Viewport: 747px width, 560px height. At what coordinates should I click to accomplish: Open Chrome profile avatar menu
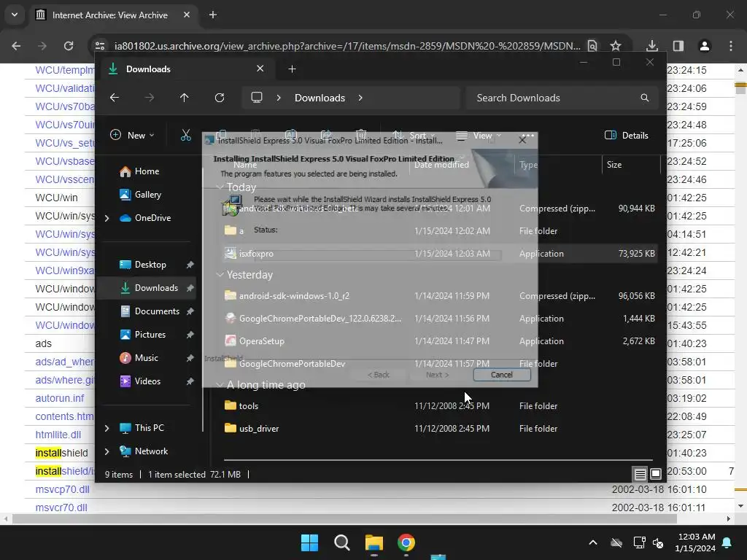tap(705, 46)
